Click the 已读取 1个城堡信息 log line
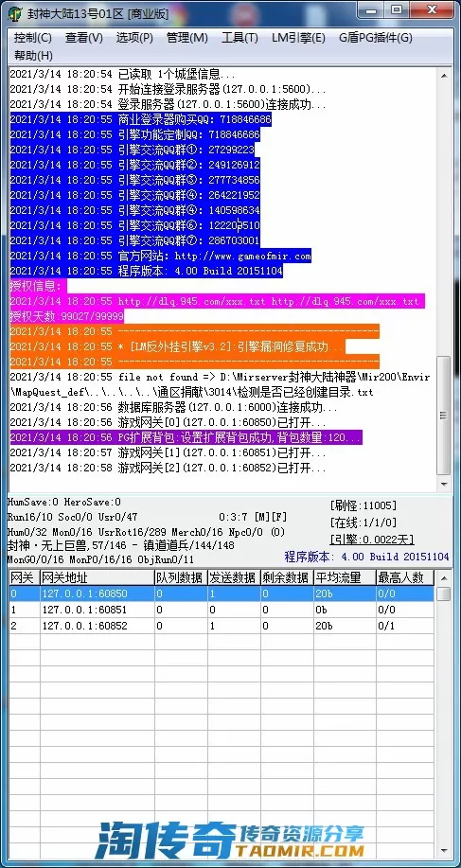 (123, 74)
